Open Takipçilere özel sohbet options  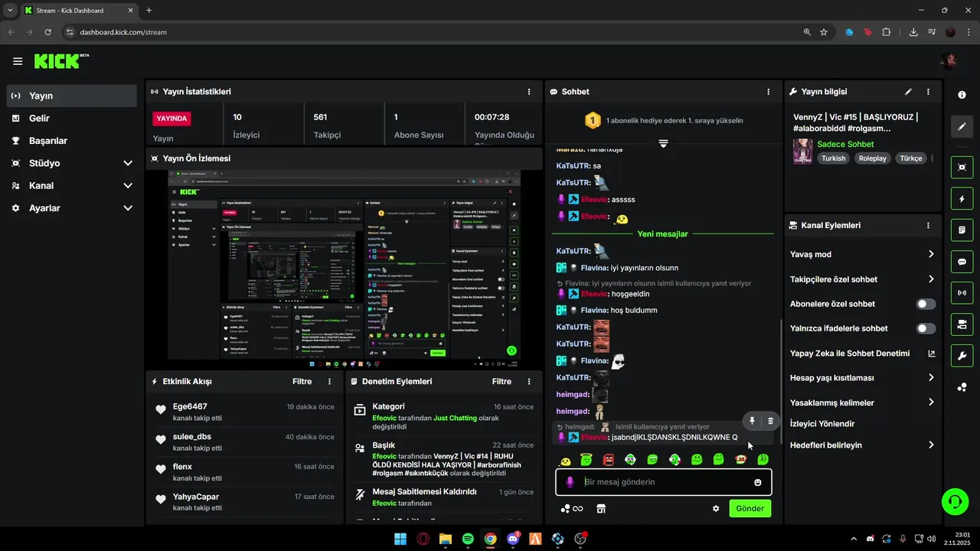[862, 279]
